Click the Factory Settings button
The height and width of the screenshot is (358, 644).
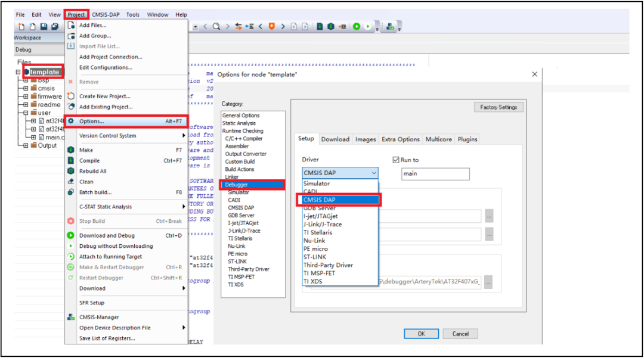[x=499, y=107]
